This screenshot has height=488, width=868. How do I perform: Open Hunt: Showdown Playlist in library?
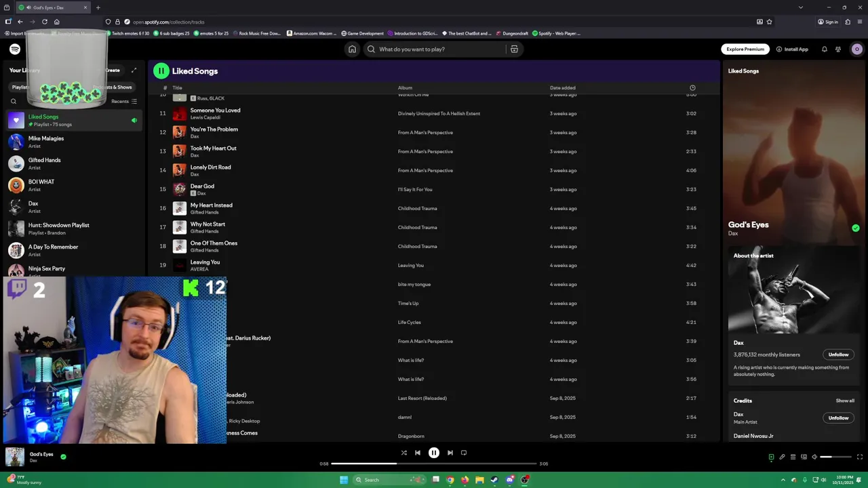click(x=73, y=228)
